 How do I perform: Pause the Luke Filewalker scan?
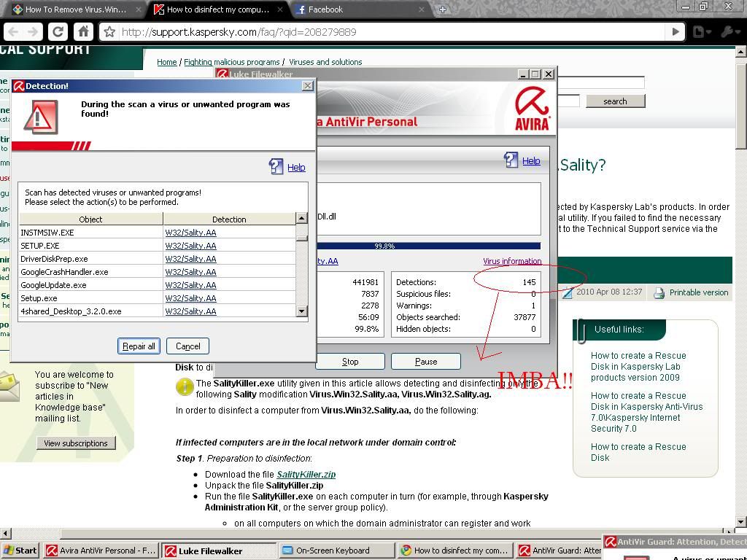426,362
